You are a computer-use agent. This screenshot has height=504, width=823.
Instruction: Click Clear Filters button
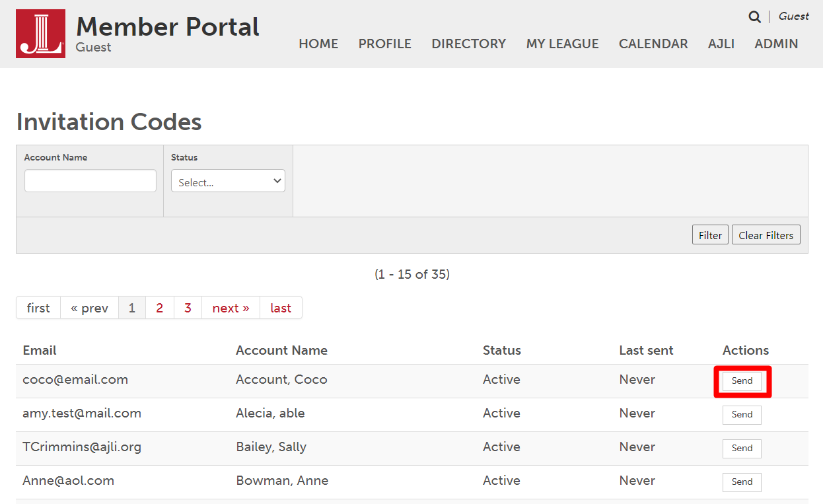766,235
